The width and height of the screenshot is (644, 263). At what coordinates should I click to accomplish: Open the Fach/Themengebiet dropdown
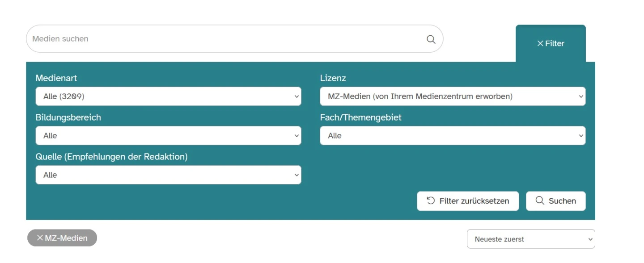pyautogui.click(x=453, y=136)
